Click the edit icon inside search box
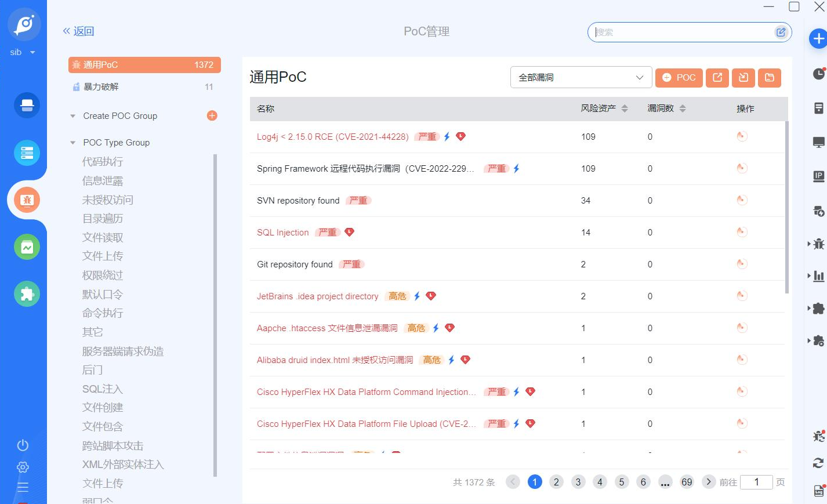 (x=781, y=32)
